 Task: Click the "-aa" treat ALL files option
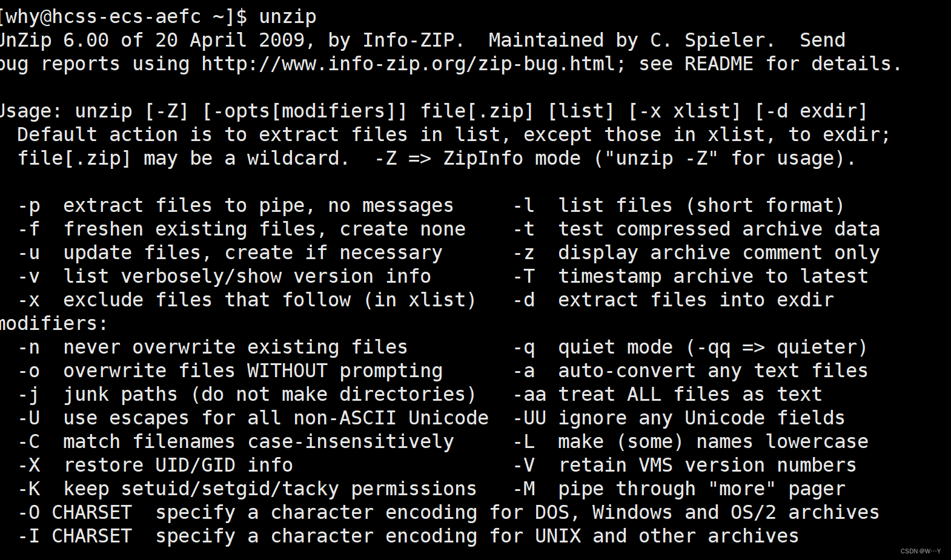529,395
